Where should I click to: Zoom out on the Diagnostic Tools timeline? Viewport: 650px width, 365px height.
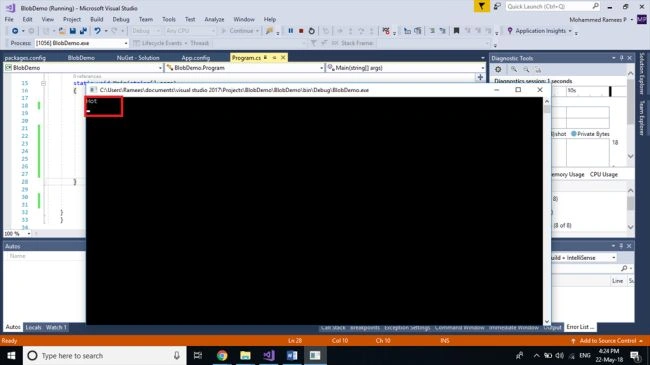point(526,70)
